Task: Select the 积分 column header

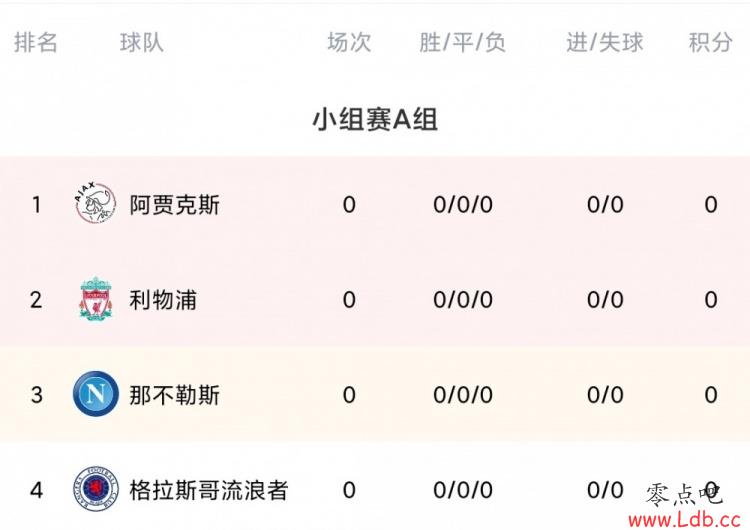Action: (x=711, y=43)
